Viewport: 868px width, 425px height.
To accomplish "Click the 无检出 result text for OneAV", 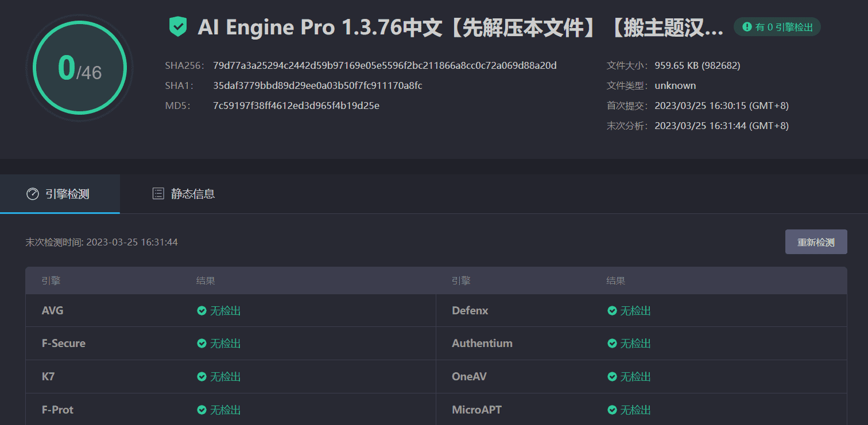I will point(635,377).
